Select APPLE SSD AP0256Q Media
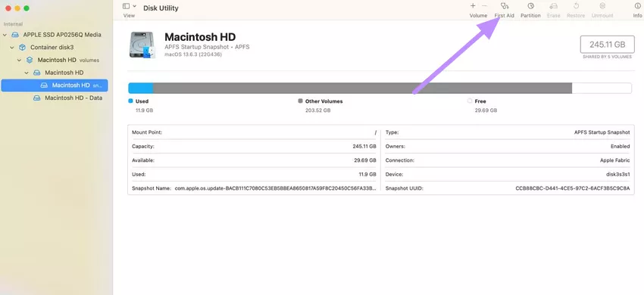This screenshot has height=295, width=644. tap(62, 35)
